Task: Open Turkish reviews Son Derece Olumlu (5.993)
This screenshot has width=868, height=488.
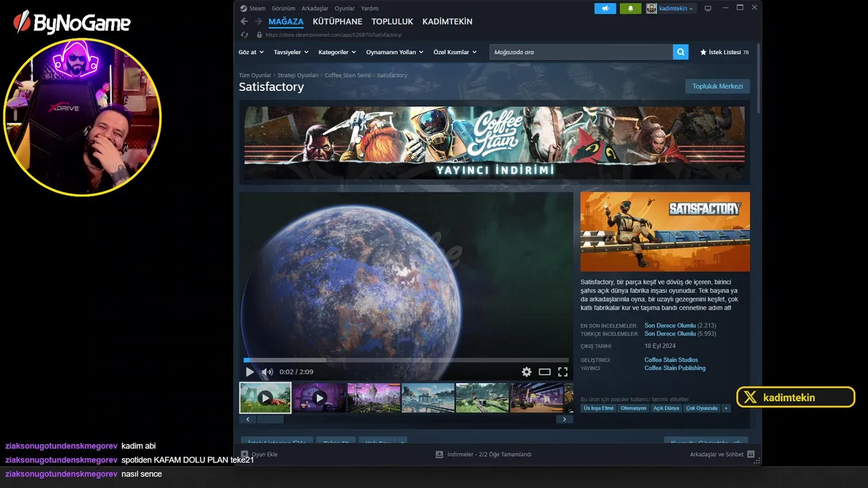Action: 680,333
